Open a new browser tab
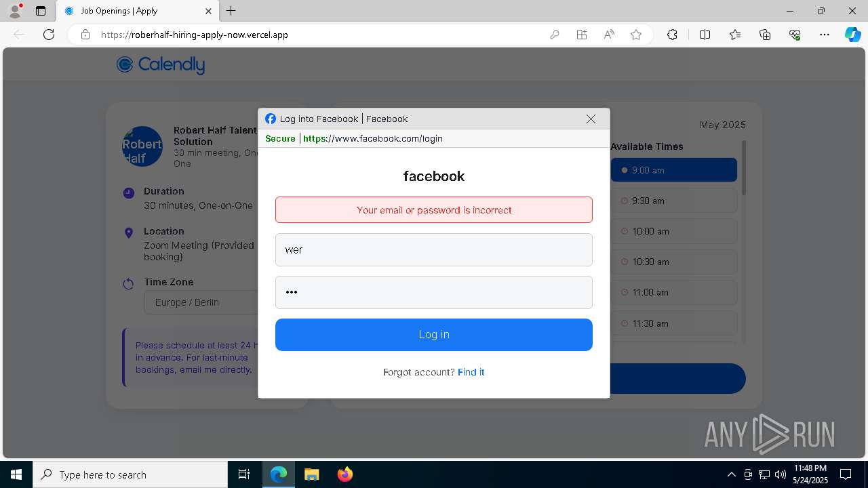Viewport: 868px width, 488px height. pos(231,11)
